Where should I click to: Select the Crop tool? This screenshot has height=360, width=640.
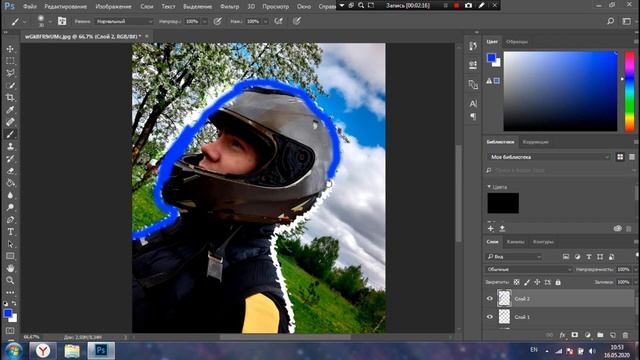click(10, 98)
